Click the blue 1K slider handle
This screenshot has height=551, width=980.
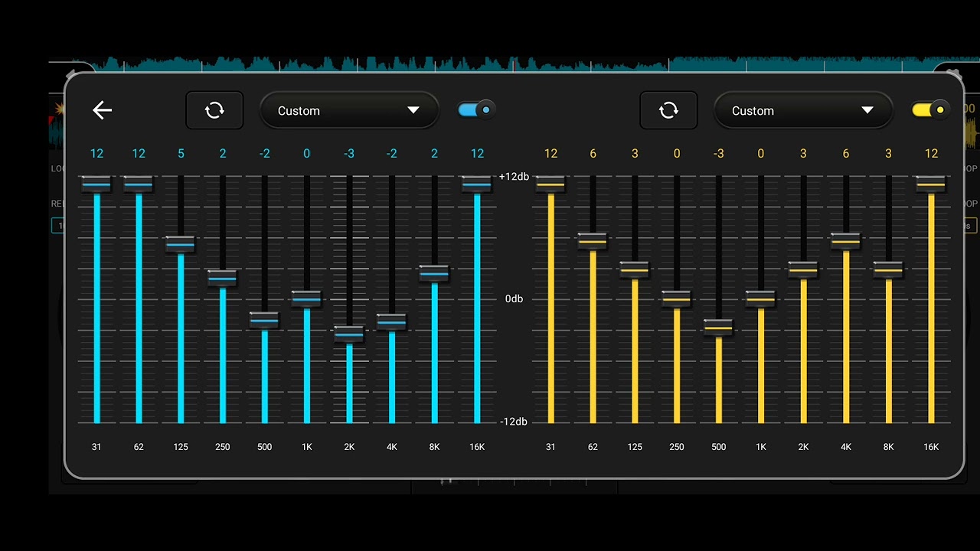307,298
